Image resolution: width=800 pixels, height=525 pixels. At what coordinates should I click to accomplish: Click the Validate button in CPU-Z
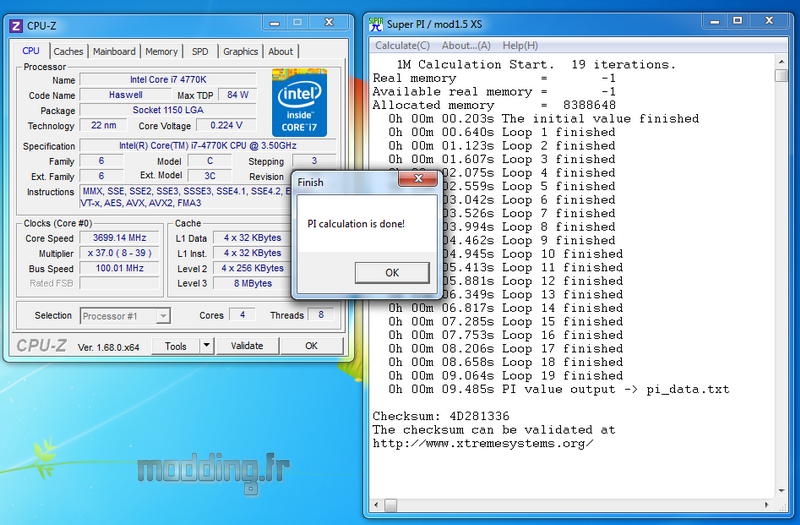247,346
